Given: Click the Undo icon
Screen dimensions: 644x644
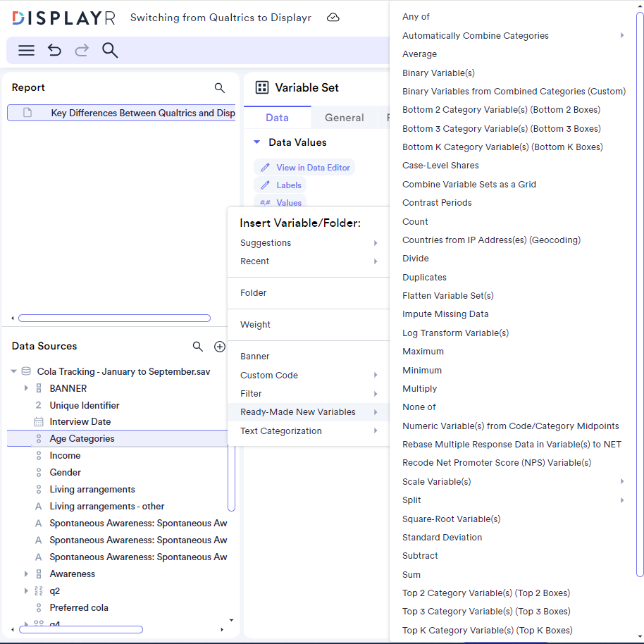Looking at the screenshot, I should tap(54, 50).
